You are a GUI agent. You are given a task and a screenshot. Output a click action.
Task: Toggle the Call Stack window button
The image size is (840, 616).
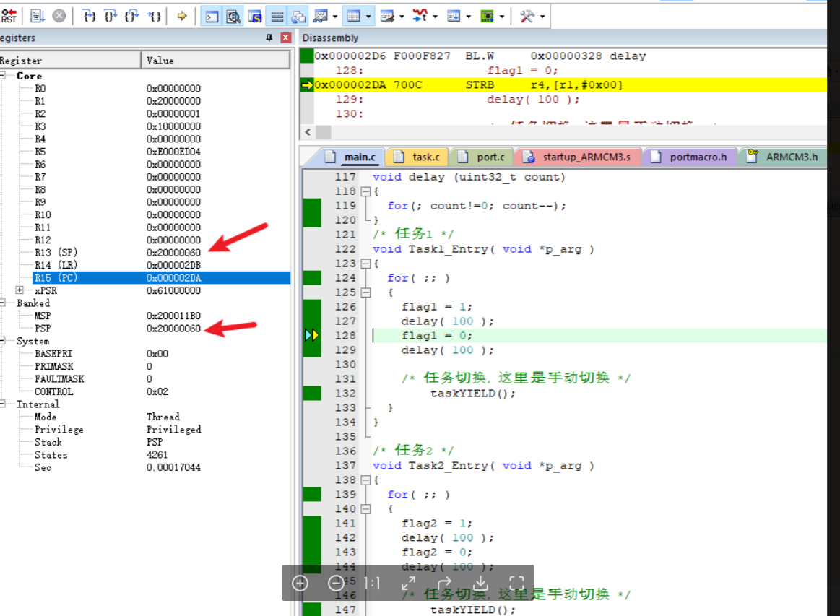(298, 17)
